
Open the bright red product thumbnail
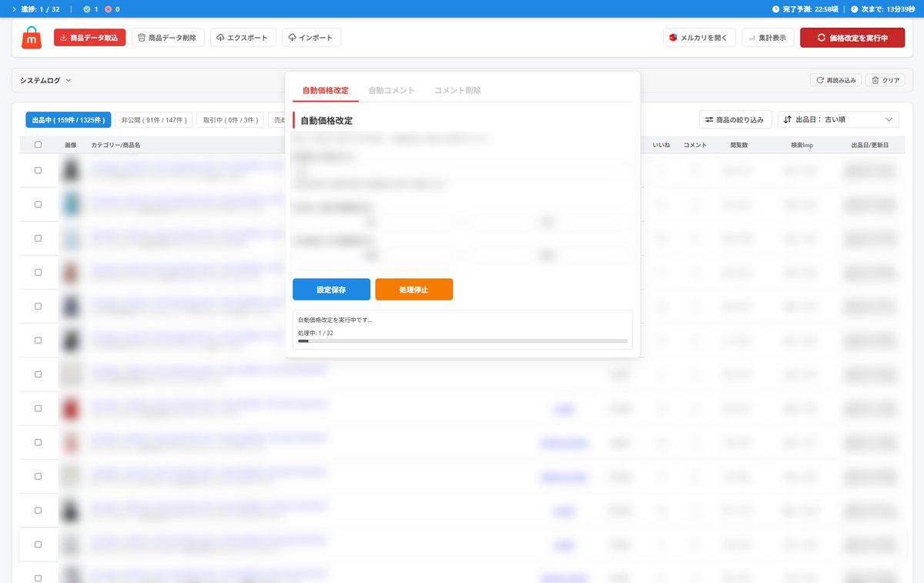[71, 408]
